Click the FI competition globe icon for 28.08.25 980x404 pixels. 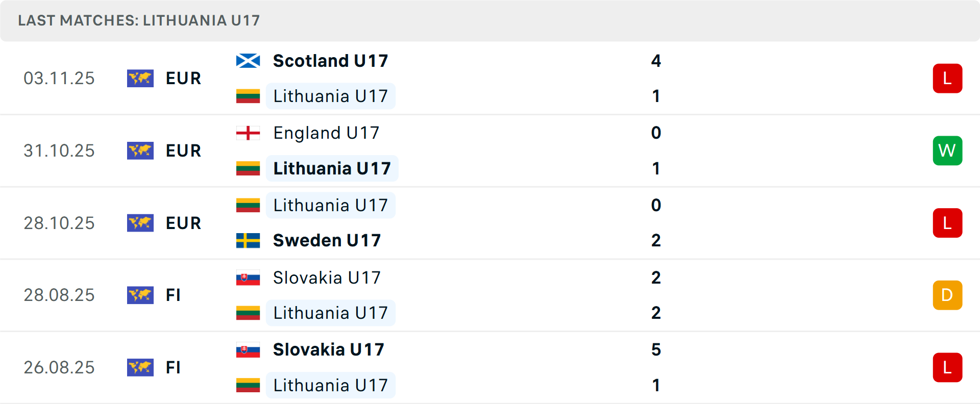140,295
